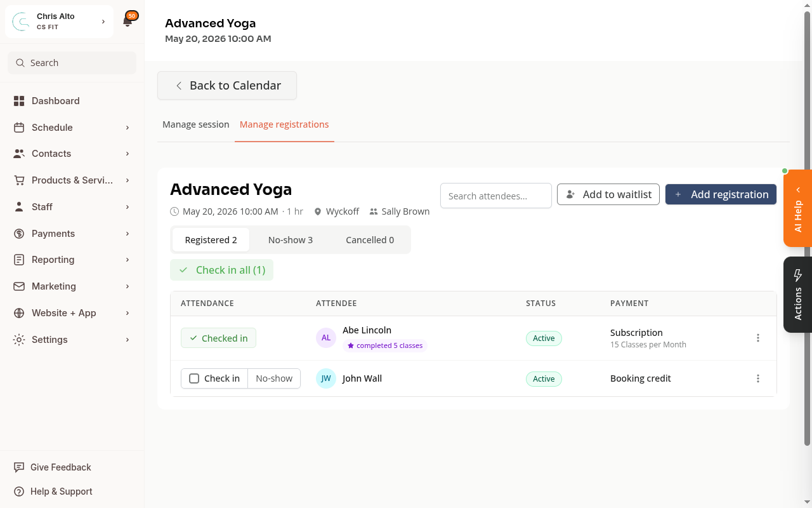Click the JW avatar for John Wall
The height and width of the screenshot is (508, 812).
tap(326, 378)
